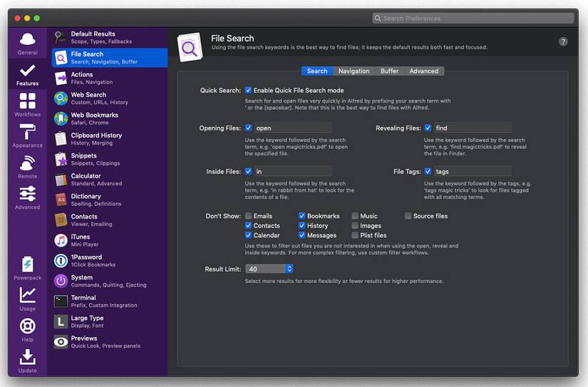Select the highlighted File Search row
Screen dimensions: 588x387
tap(110, 58)
